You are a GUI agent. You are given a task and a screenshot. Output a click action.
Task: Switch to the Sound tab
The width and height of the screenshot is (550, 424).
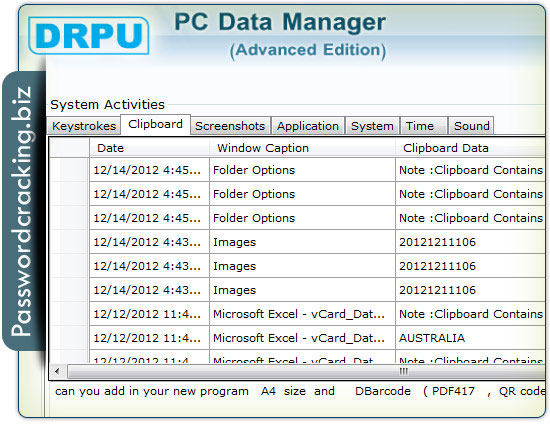(471, 126)
